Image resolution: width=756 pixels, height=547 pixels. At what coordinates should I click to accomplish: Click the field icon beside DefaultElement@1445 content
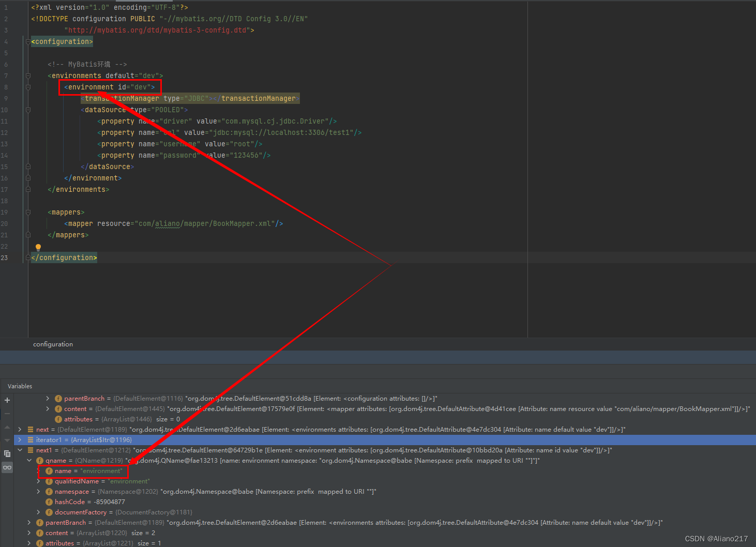(58, 409)
